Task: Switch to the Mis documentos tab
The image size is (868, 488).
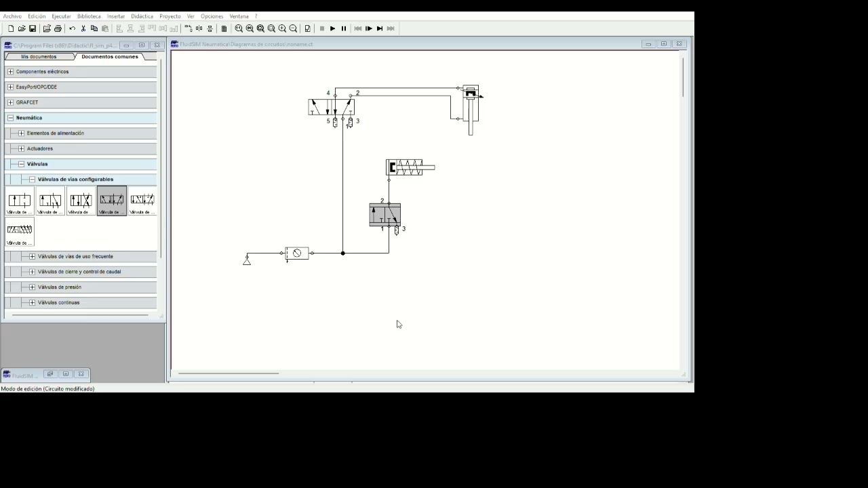Action: point(39,57)
